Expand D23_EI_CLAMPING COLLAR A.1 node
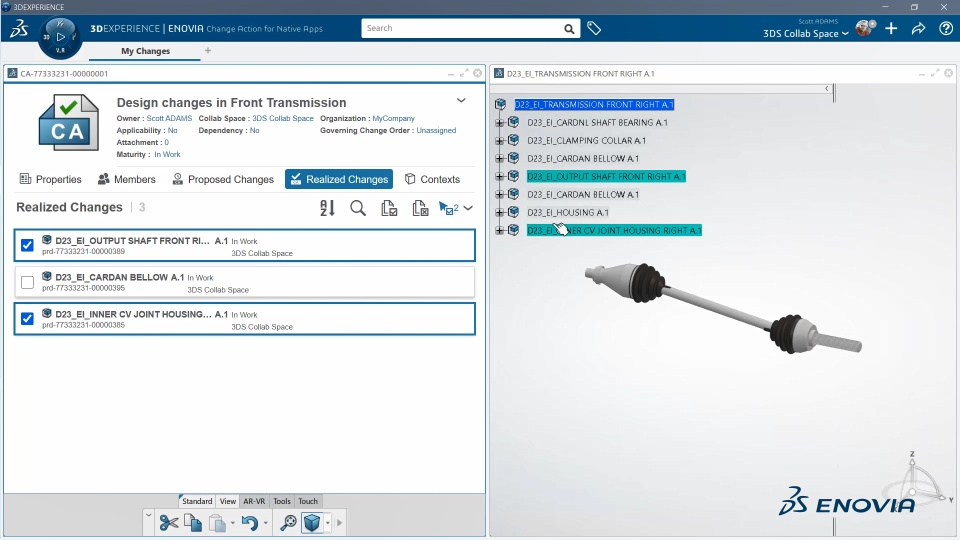This screenshot has width=960, height=540. [x=500, y=141]
